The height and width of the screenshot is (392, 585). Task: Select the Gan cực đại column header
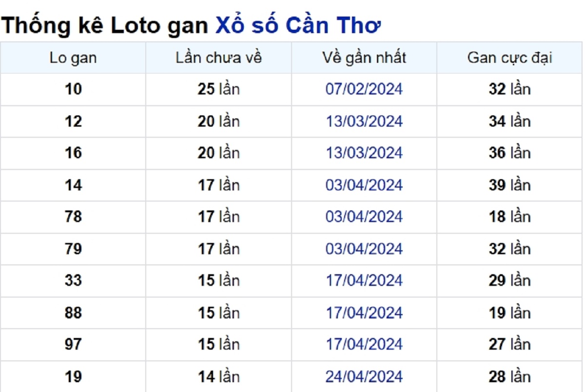pos(510,57)
